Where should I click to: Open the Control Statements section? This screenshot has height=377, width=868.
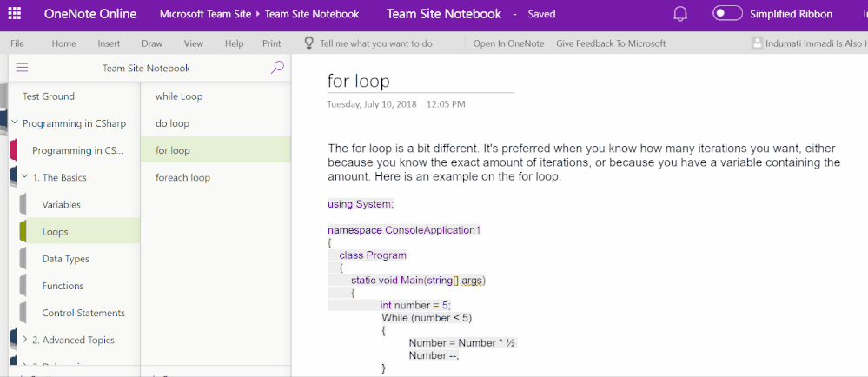pyautogui.click(x=83, y=313)
